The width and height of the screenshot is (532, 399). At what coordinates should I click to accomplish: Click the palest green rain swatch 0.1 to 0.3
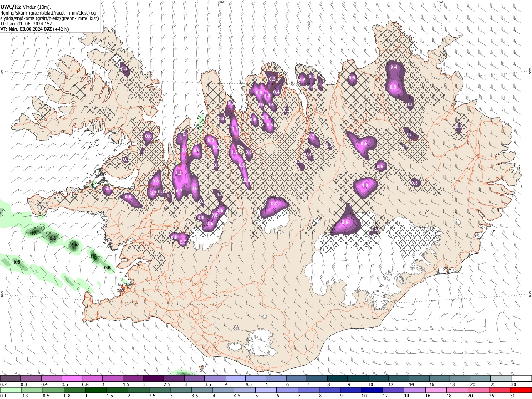tap(11, 390)
